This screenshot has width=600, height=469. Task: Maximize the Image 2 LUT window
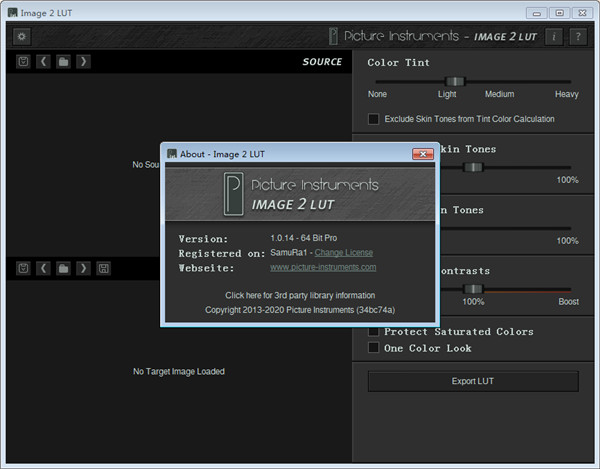point(559,13)
